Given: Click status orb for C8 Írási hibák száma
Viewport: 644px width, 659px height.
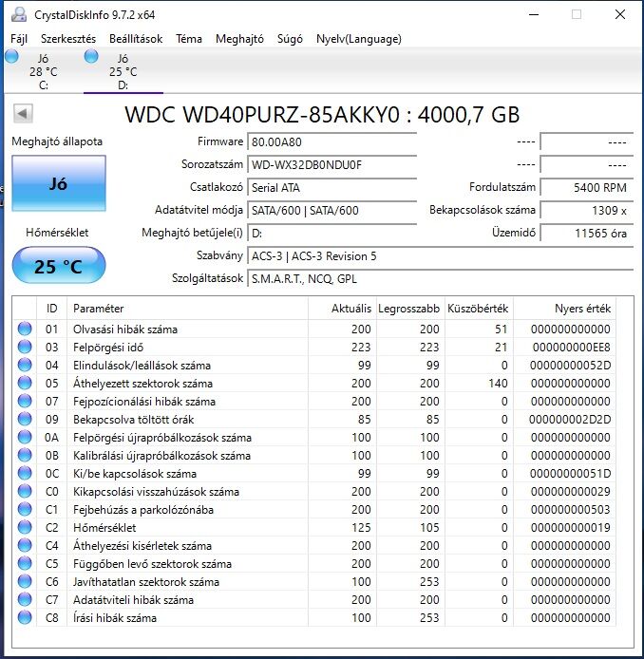Looking at the screenshot, I should pos(25,618).
